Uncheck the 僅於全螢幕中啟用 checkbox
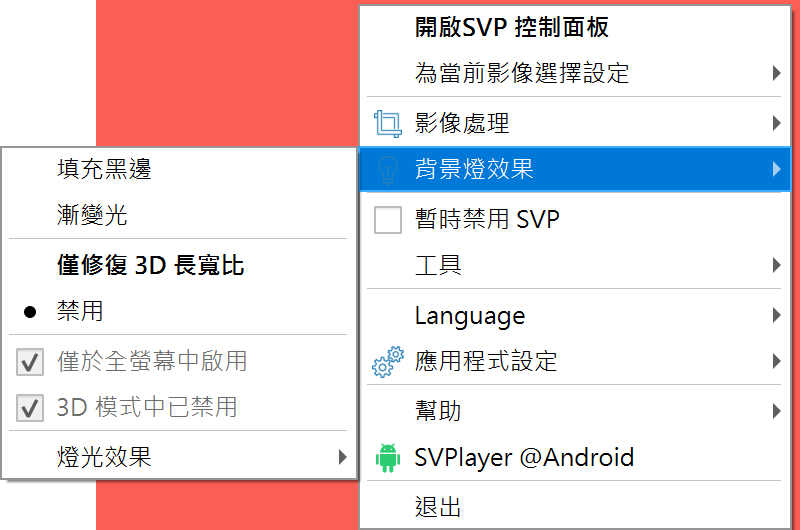800x530 pixels. click(x=30, y=362)
